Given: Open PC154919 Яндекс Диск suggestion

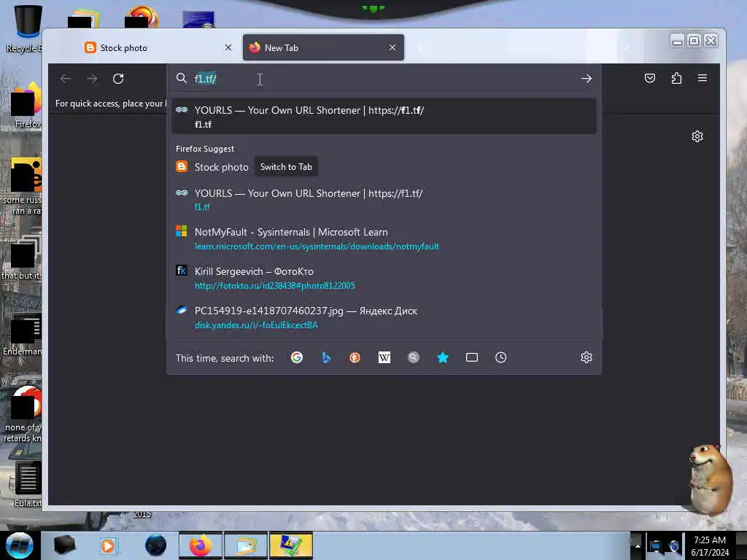Looking at the screenshot, I should point(384,318).
